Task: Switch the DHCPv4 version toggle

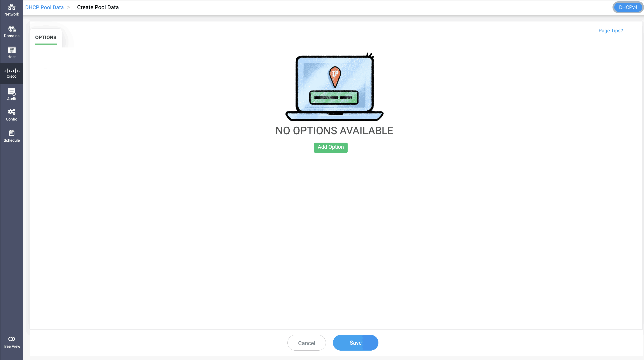Action: click(x=628, y=7)
